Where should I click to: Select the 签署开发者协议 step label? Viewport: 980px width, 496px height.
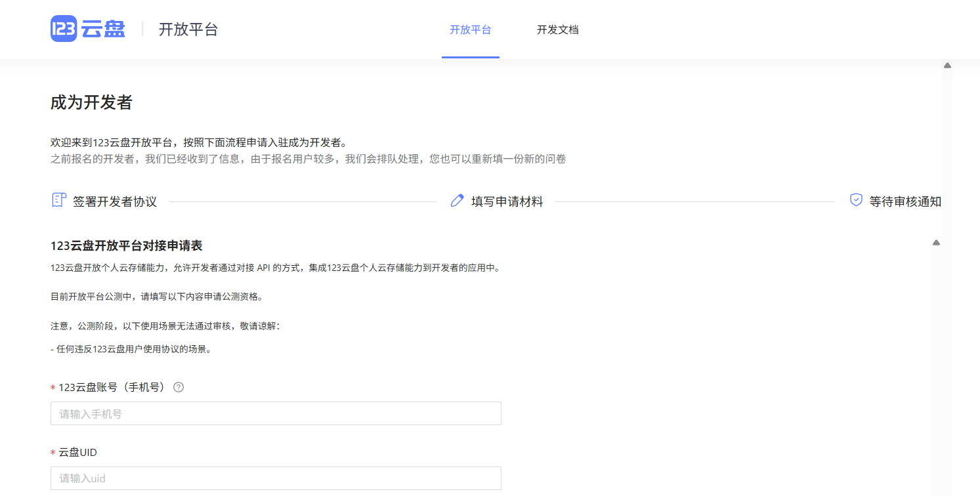[x=115, y=202]
